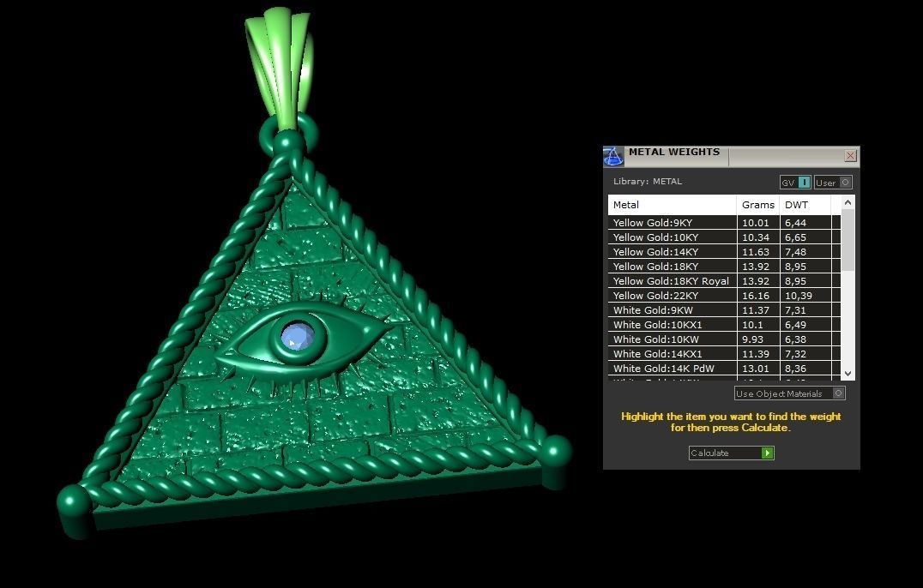Click the 6,49 DWT value

pos(795,325)
